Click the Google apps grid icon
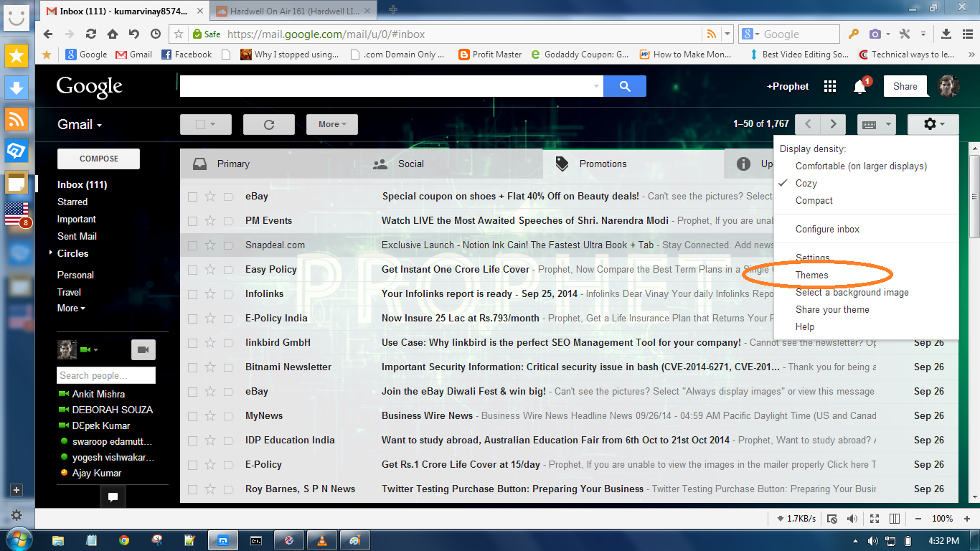 [x=830, y=86]
